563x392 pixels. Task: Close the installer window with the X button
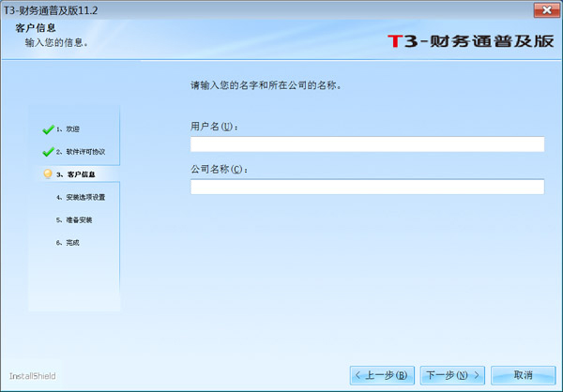(541, 8)
